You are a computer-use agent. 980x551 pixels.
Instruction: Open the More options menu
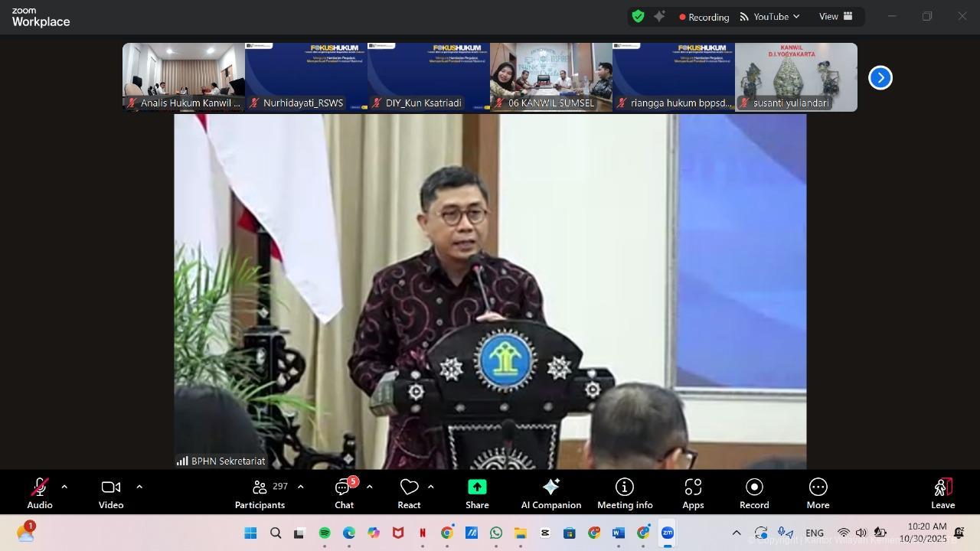(818, 492)
